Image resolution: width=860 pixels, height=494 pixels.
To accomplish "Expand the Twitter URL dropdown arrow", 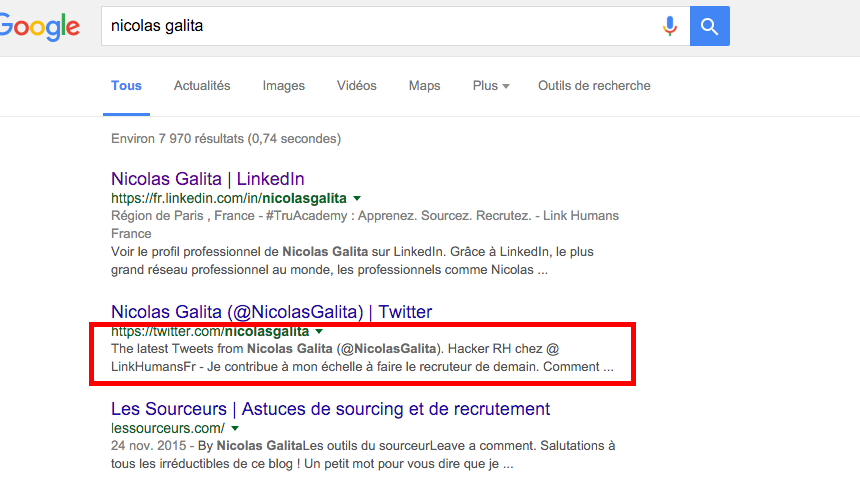I will [x=319, y=331].
